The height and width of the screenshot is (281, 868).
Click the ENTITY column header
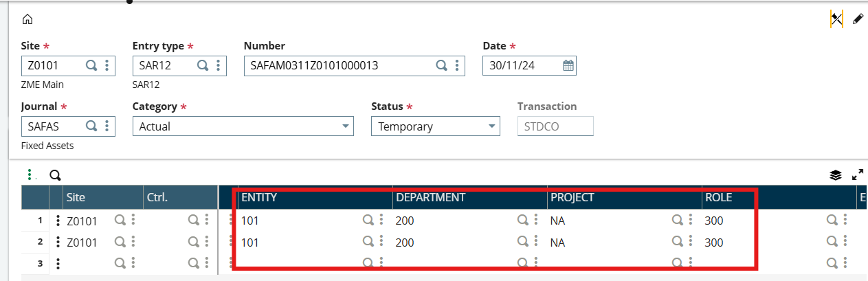click(315, 197)
